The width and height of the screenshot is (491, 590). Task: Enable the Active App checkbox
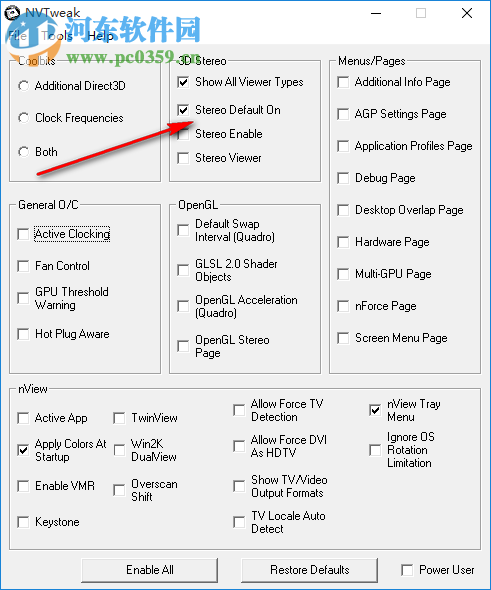[23, 418]
